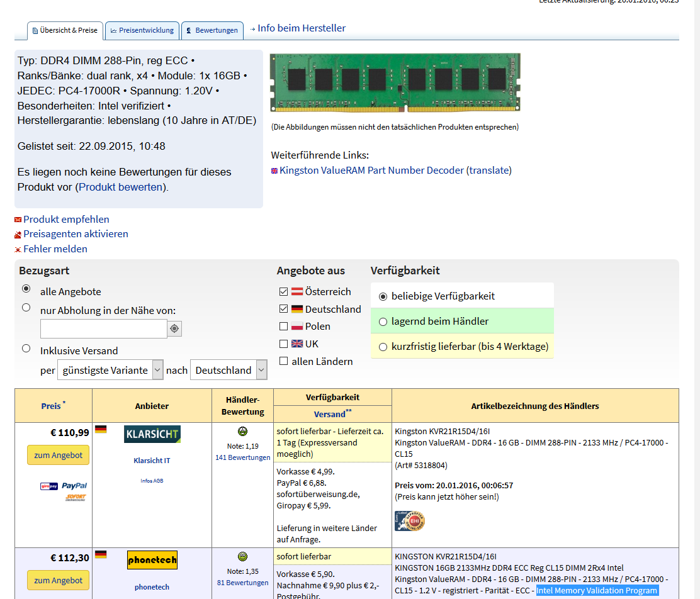
Task: Check the Polen offers checkbox
Action: pyautogui.click(x=283, y=327)
